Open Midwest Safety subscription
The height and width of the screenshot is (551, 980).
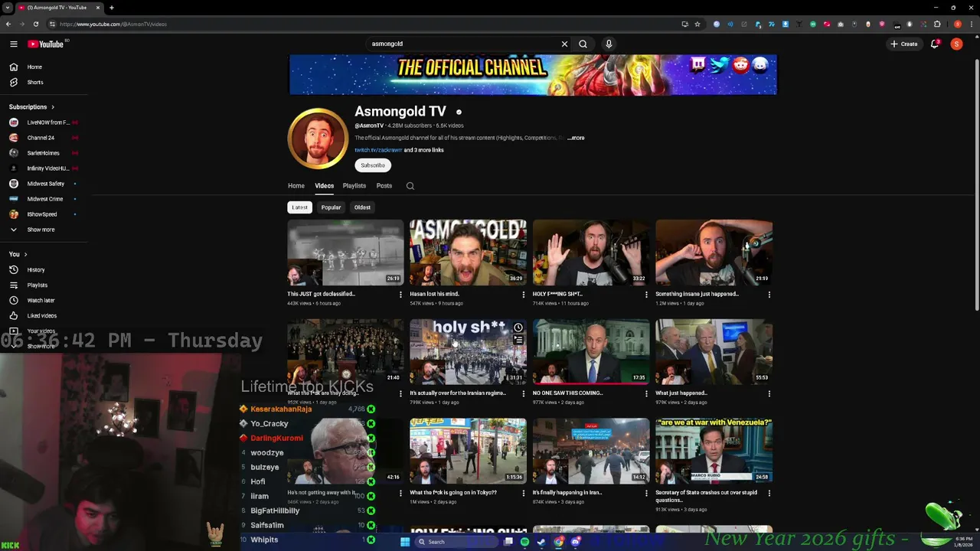point(44,184)
